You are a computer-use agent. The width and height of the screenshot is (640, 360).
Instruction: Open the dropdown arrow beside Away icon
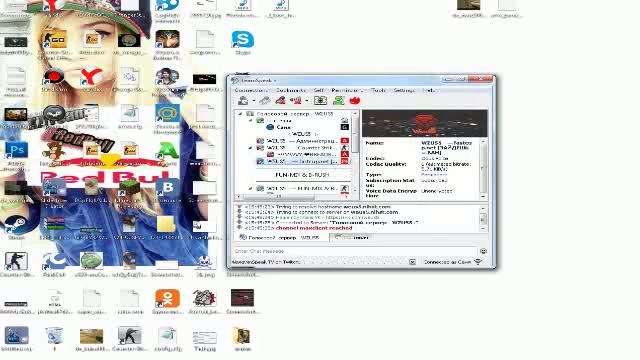[307, 101]
